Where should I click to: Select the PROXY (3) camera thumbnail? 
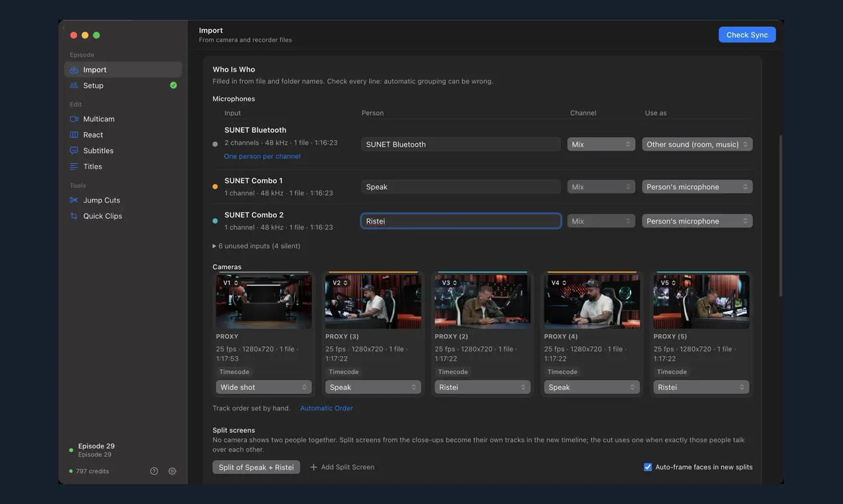click(373, 302)
